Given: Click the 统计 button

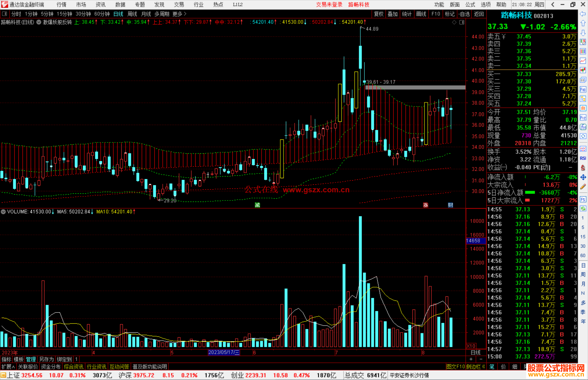Looking at the screenshot, I should 407,14.
